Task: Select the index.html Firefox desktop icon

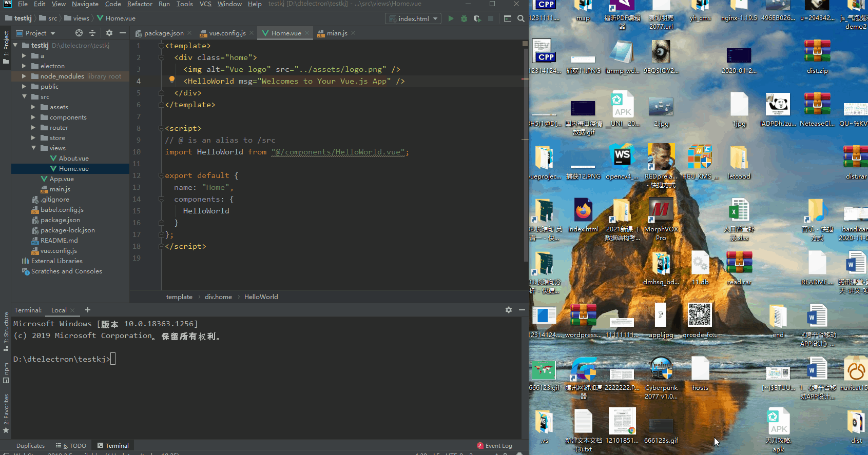Action: [x=583, y=215]
